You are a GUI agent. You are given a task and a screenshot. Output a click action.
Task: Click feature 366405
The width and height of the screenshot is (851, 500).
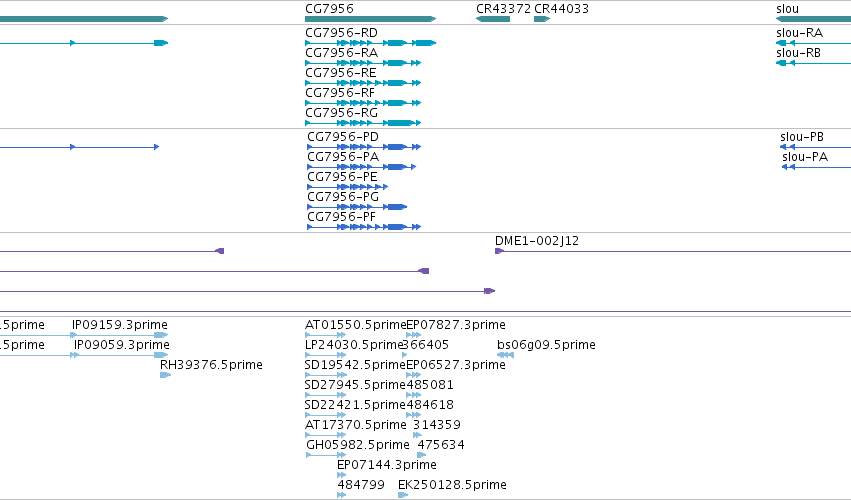pos(404,355)
